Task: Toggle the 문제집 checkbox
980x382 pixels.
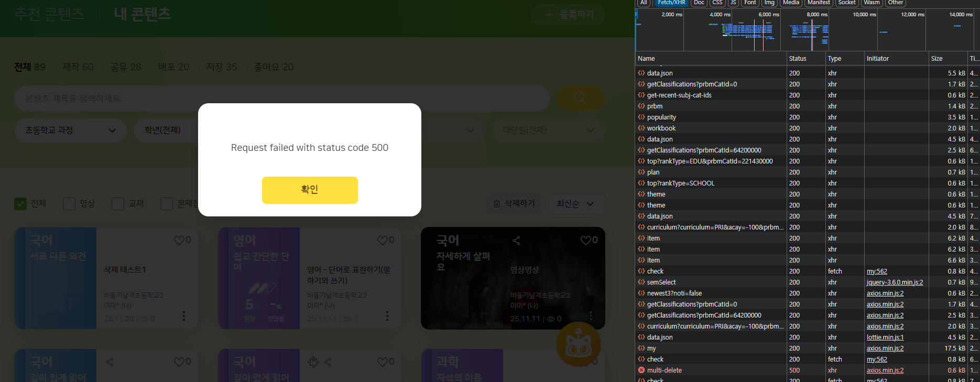Action: 167,203
